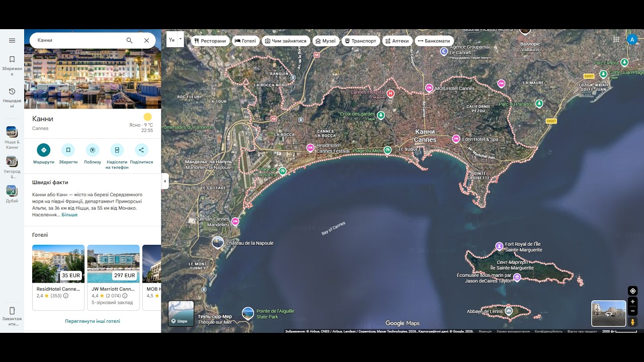Open the hamburger main menu
The image size is (644, 362).
[12, 41]
